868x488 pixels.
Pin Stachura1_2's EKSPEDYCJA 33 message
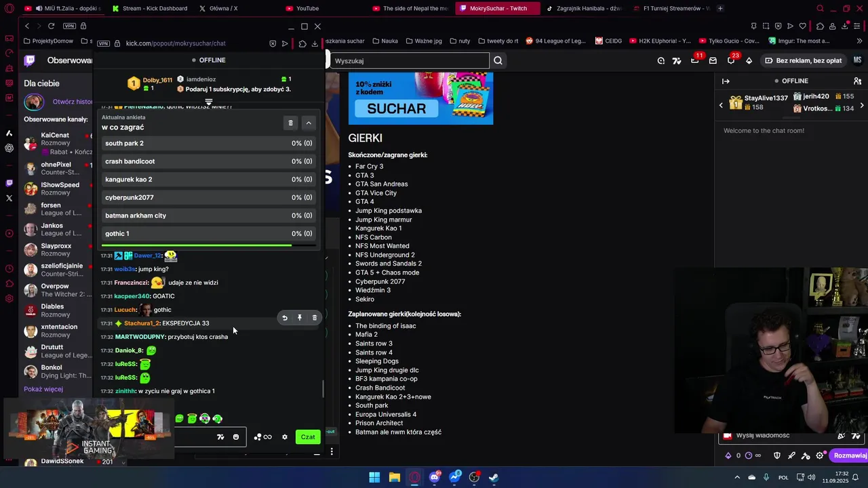(300, 318)
